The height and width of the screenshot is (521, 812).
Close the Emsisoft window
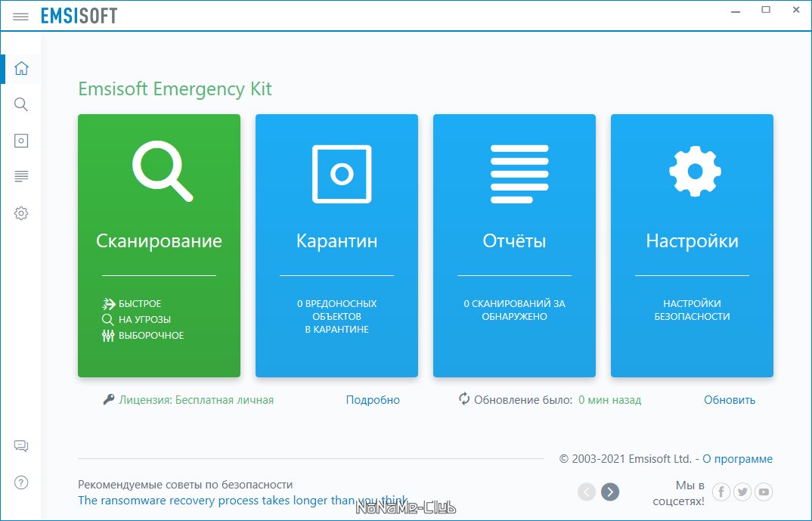point(796,10)
